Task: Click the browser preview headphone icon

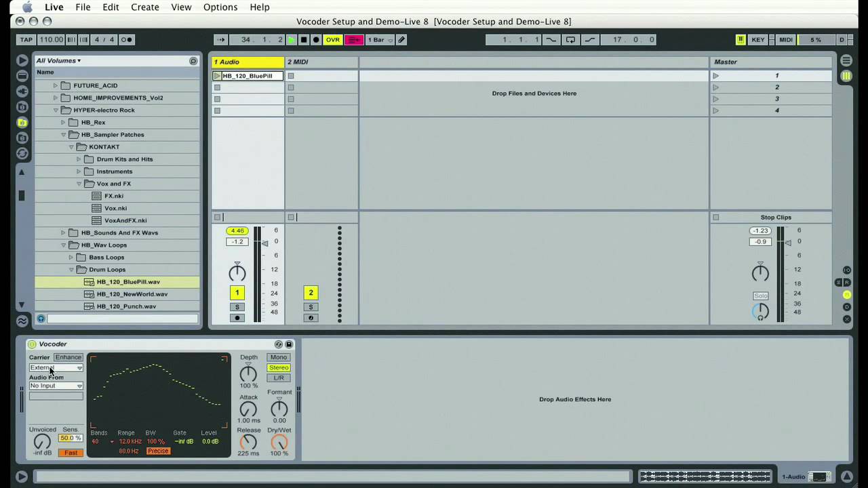Action: [x=41, y=319]
